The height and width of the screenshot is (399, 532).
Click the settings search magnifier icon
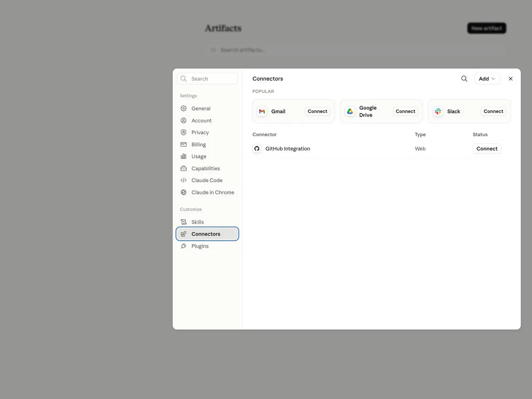[x=184, y=79]
